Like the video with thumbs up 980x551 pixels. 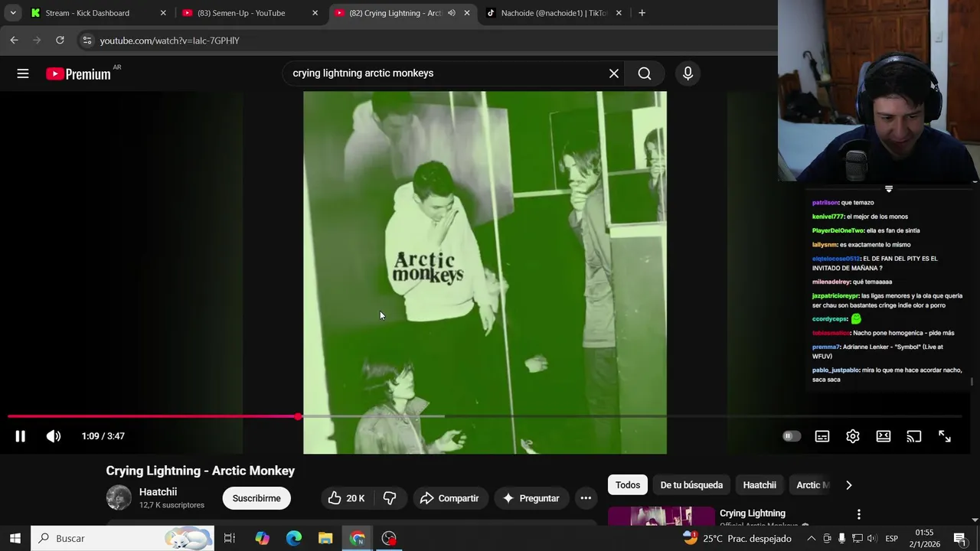346,498
